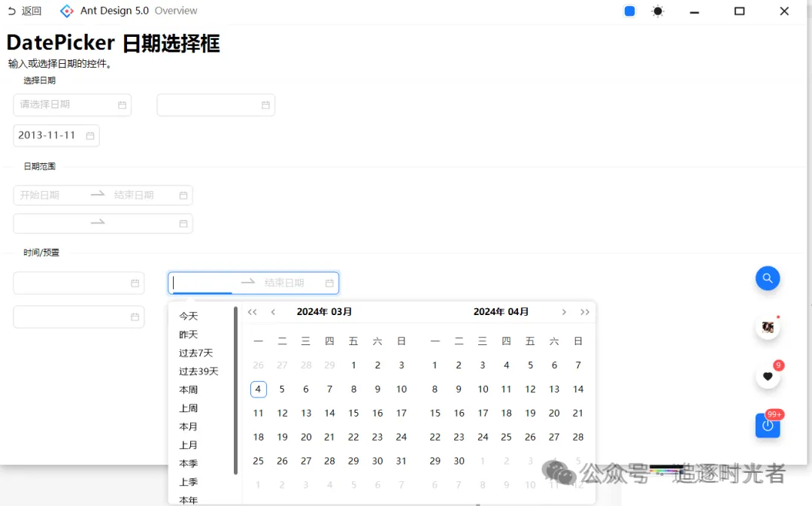Screen dimensions: 812x506
Task: Click calendar icon in 请选择日期 field
Action: (x=122, y=105)
